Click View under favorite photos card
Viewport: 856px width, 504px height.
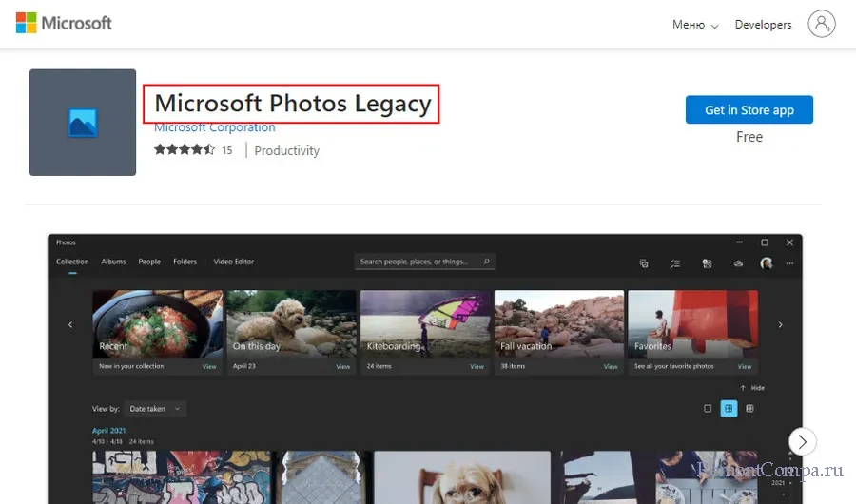745,366
